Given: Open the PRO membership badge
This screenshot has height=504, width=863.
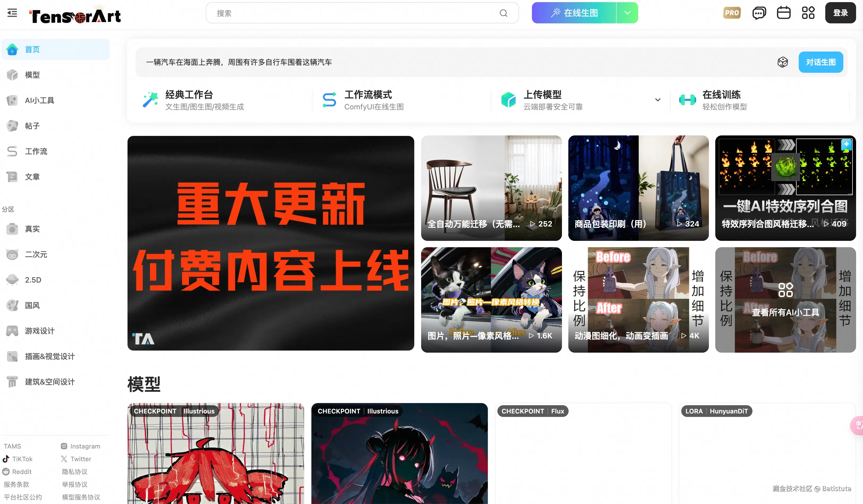Looking at the screenshot, I should (x=732, y=13).
